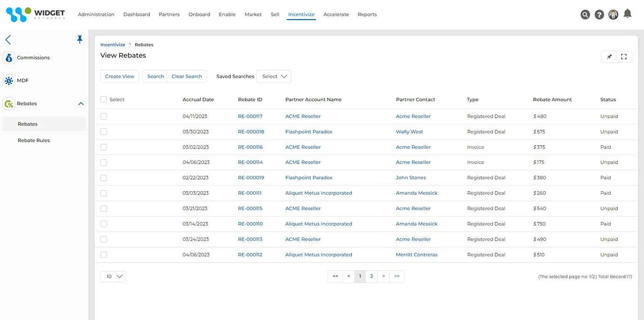The height and width of the screenshot is (320, 644).
Task: Collapse sidebar with the back arrow
Action: (x=8, y=40)
